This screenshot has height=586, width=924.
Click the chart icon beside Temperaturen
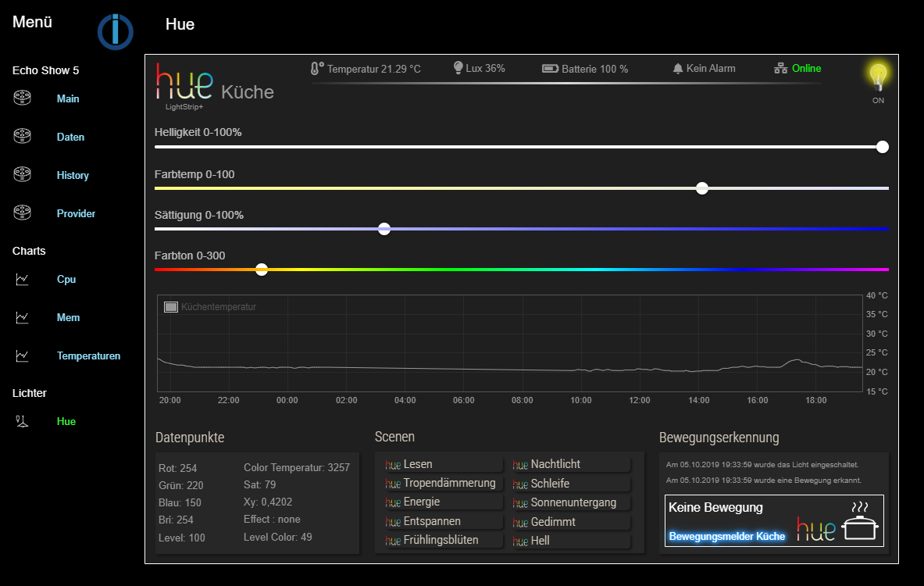pos(22,356)
